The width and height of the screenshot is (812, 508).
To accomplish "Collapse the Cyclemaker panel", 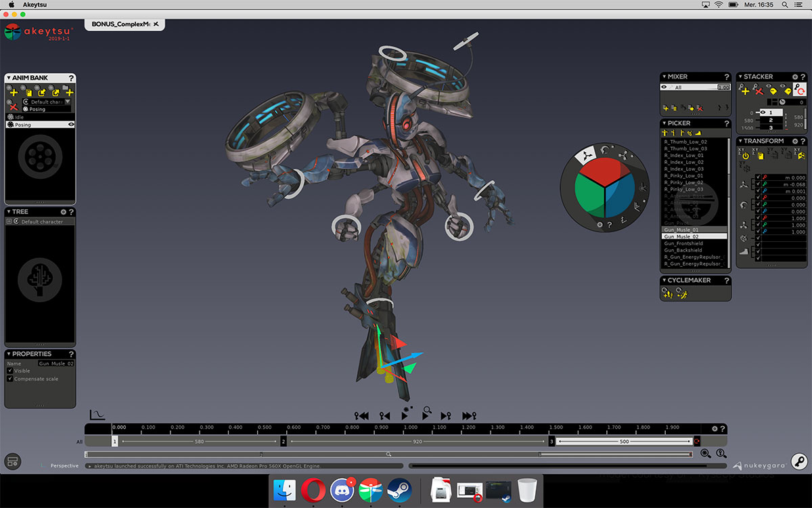I will (x=664, y=280).
